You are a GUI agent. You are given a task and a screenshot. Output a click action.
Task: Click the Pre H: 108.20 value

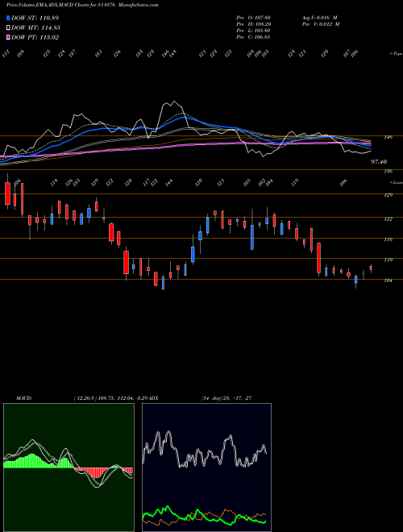coord(253,24)
